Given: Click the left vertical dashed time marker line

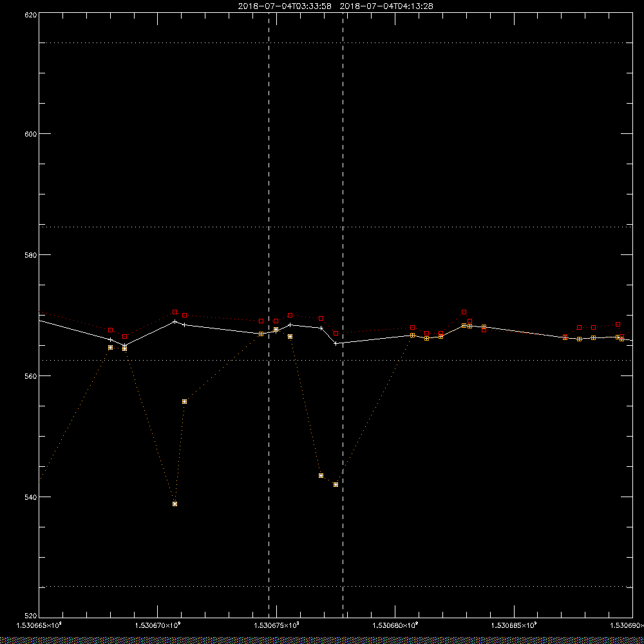Looking at the screenshot, I should pos(269,315).
